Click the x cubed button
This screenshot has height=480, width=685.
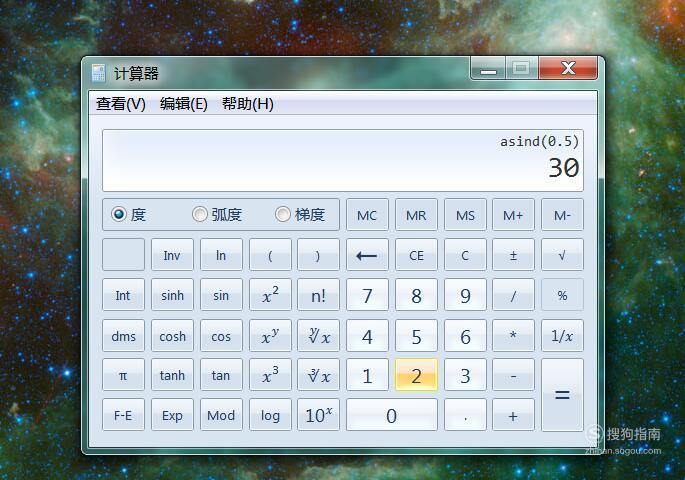pyautogui.click(x=270, y=375)
